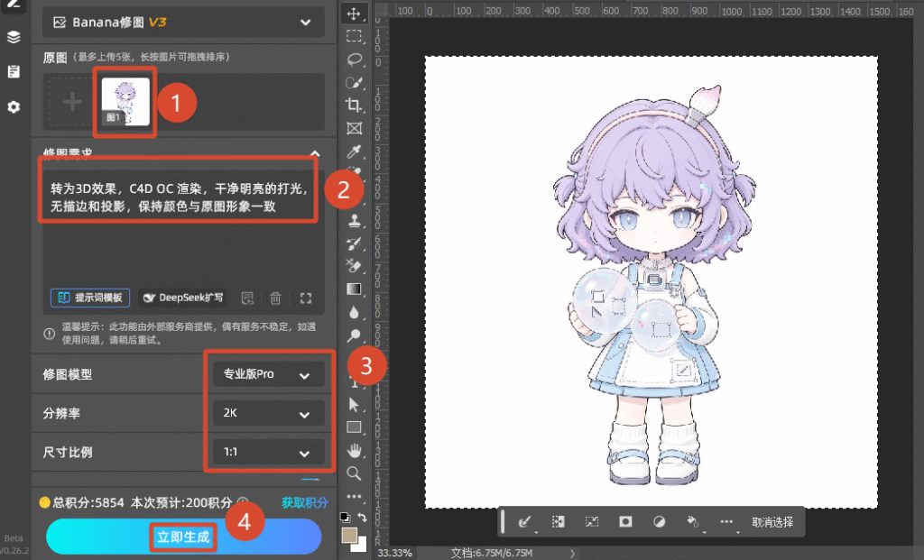Add a source image with the plus box
Viewport: 924px width, 560px height.
(72, 102)
